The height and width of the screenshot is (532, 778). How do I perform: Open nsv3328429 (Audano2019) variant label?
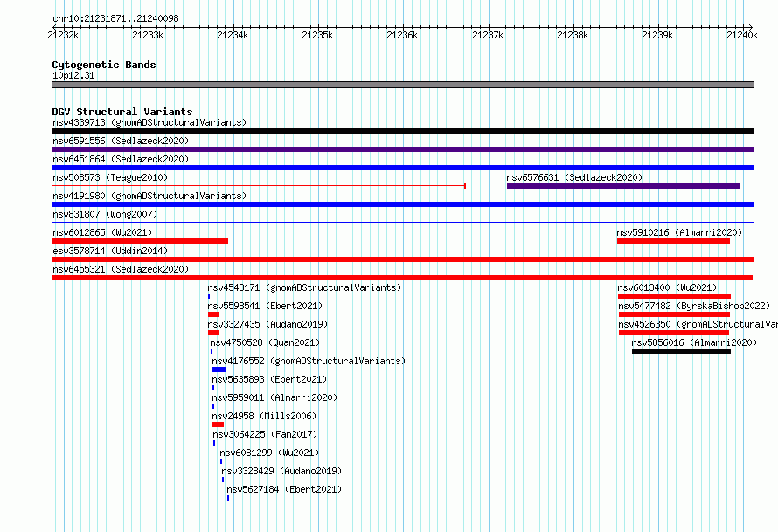pos(281,471)
